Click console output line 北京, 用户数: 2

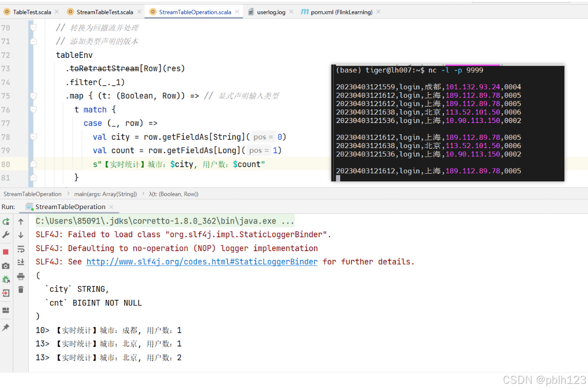108,358
